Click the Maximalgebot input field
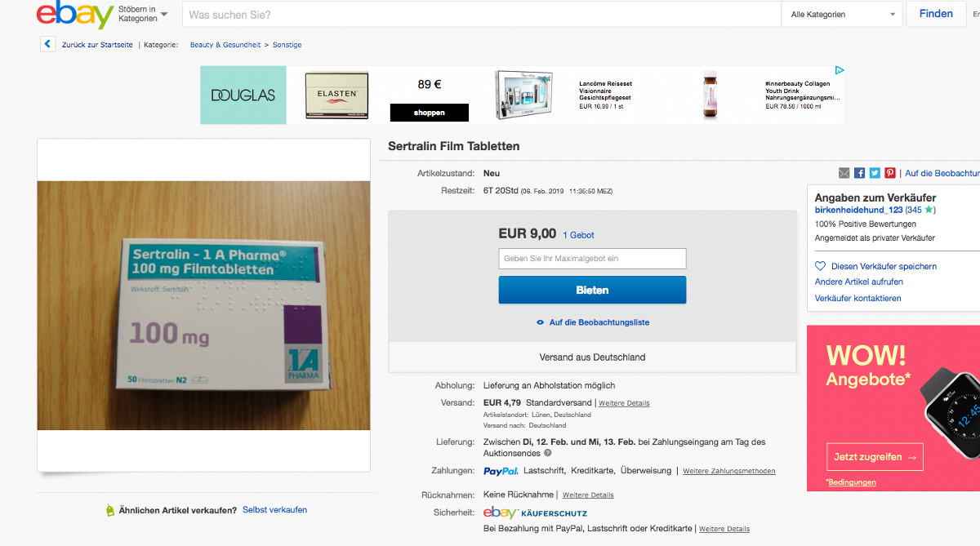 [592, 259]
